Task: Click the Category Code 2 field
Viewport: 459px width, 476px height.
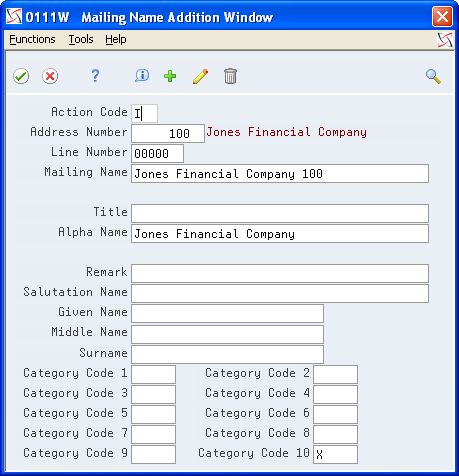Action: click(x=335, y=374)
